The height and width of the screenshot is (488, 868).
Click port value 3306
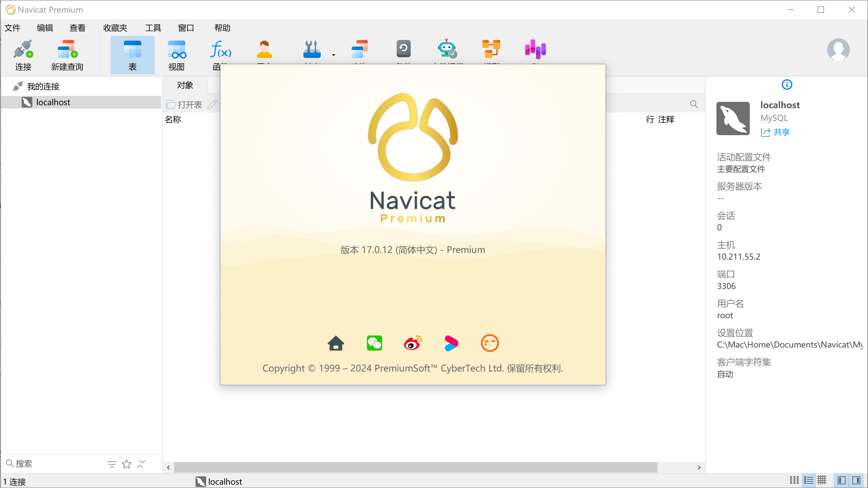[726, 286]
